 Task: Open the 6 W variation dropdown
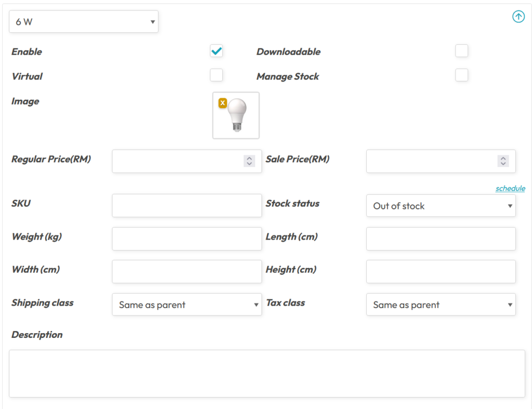(84, 22)
